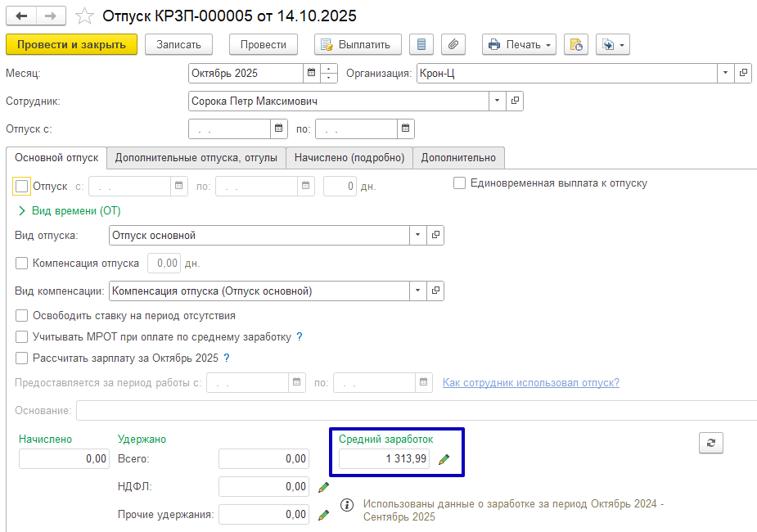Open the Сотрудник record with open-form icon
Screen dimensions: 757x532
[x=515, y=101]
